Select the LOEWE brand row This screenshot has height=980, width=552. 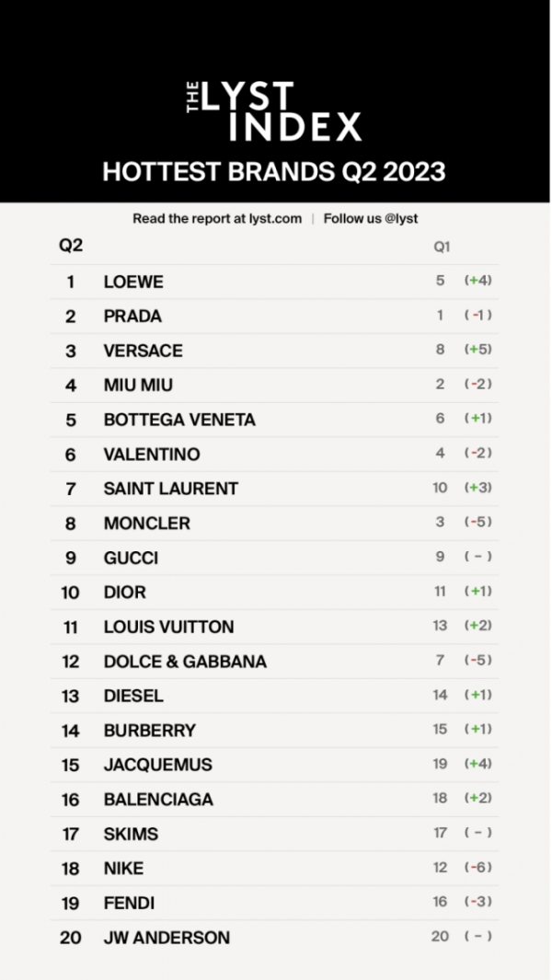(x=274, y=282)
